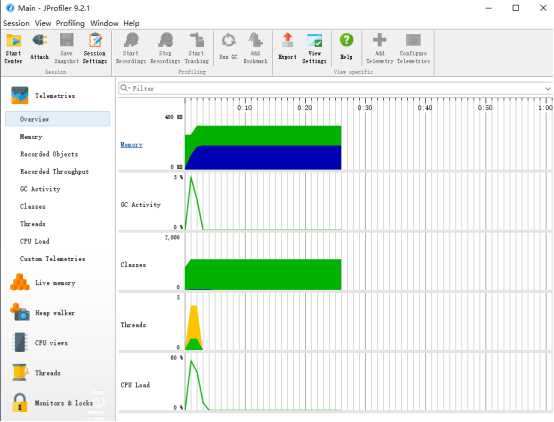
Task: Open the Help menu
Action: tap(131, 23)
